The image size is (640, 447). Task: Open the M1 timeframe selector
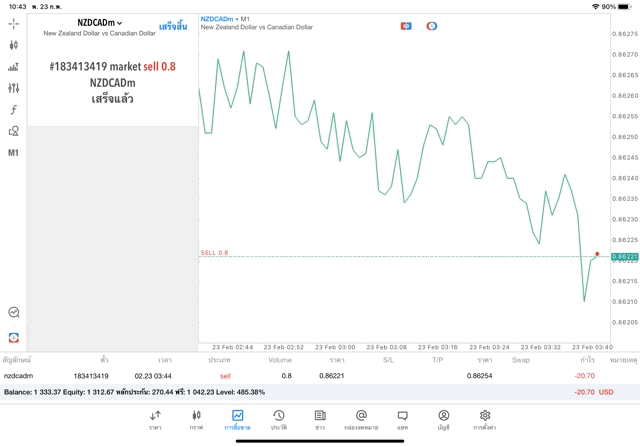point(13,153)
